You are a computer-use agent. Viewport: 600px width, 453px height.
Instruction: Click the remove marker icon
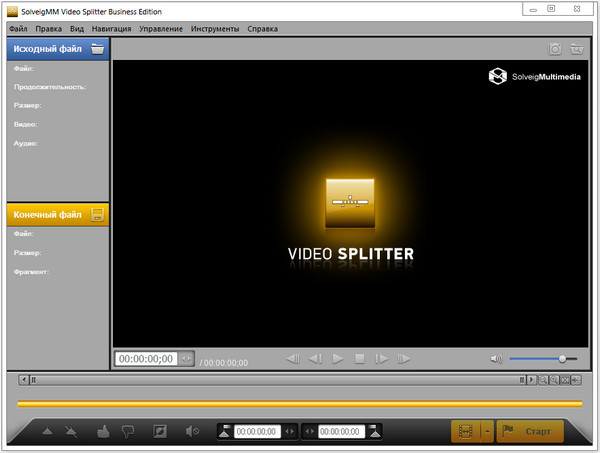coord(73,432)
